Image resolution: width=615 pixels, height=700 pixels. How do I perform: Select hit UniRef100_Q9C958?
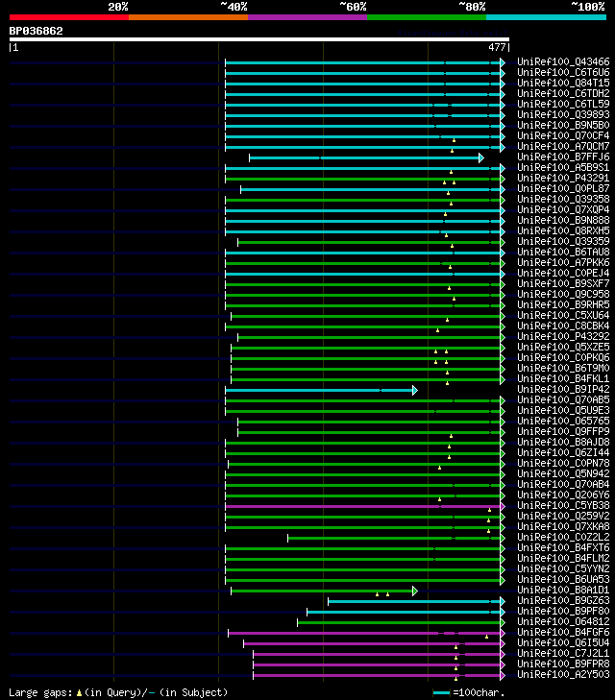[563, 295]
